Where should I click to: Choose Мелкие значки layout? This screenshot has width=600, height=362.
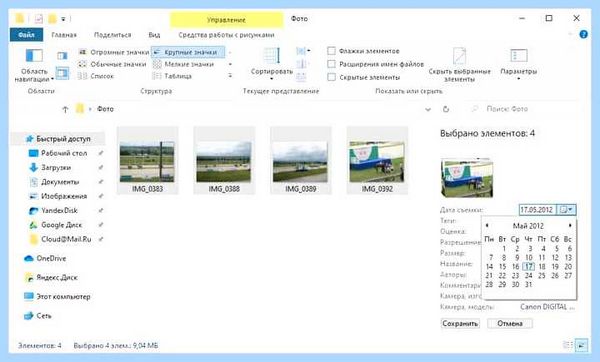pos(184,64)
